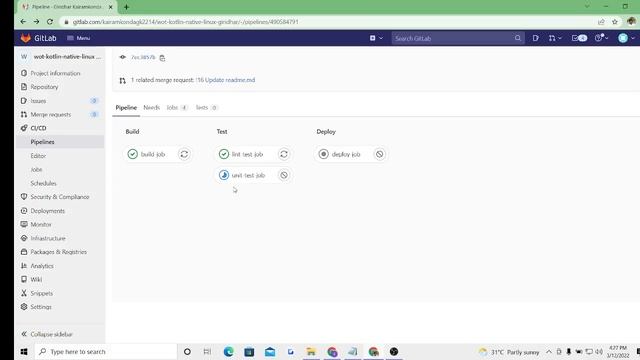Open Repository in sidebar
Image resolution: width=640 pixels, height=360 pixels.
click(x=44, y=87)
